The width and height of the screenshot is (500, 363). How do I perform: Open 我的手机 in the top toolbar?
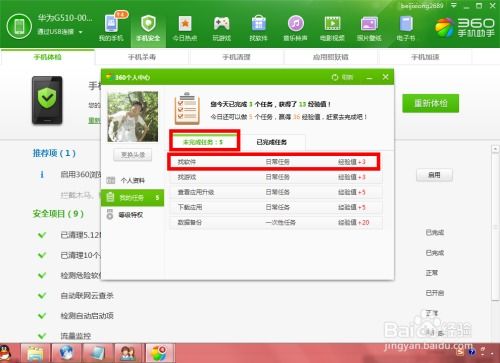[111, 28]
